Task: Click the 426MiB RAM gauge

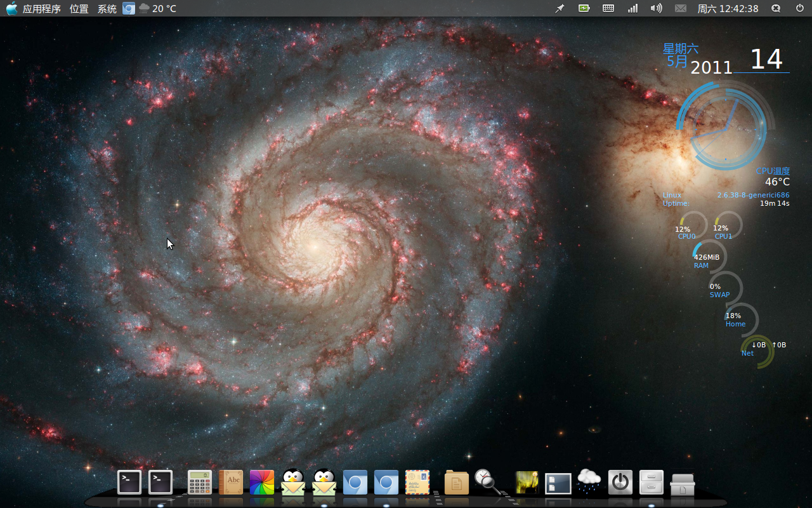Action: click(x=710, y=256)
